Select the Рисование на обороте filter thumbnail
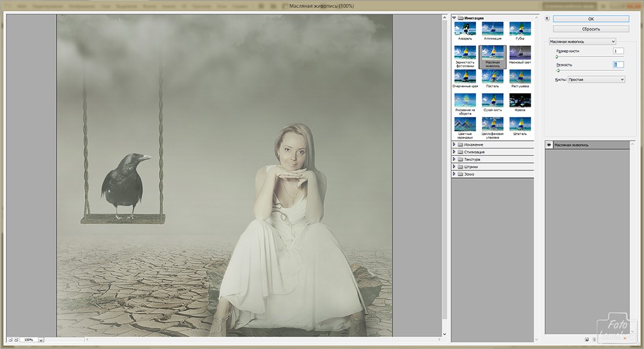644x349 pixels. click(465, 101)
